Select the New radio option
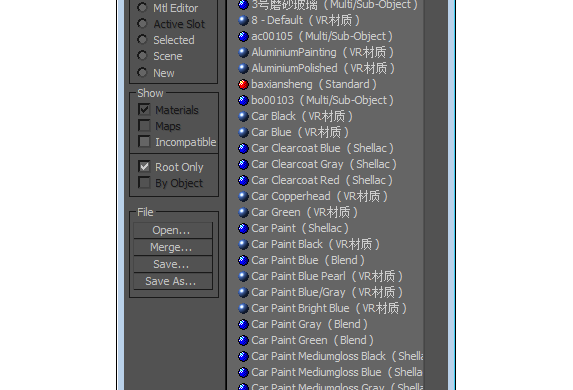This screenshot has width=573, height=390. tap(142, 72)
